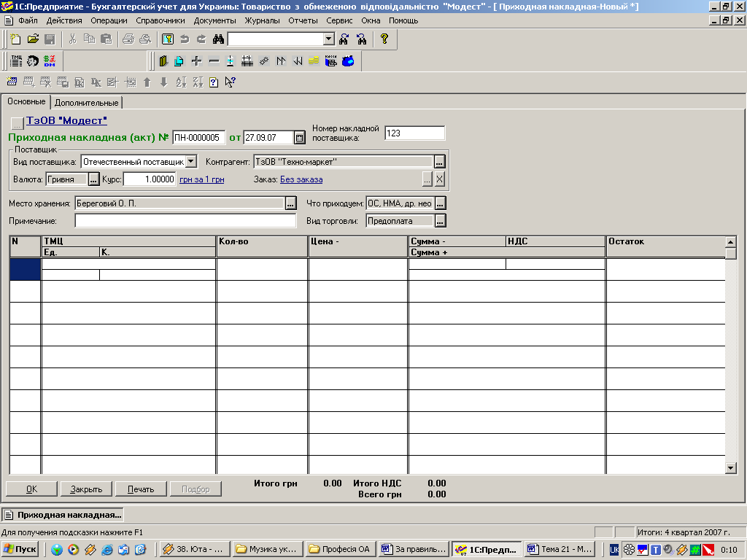Click the Find previous binoculars icon
The image size is (747, 560).
click(x=362, y=39)
